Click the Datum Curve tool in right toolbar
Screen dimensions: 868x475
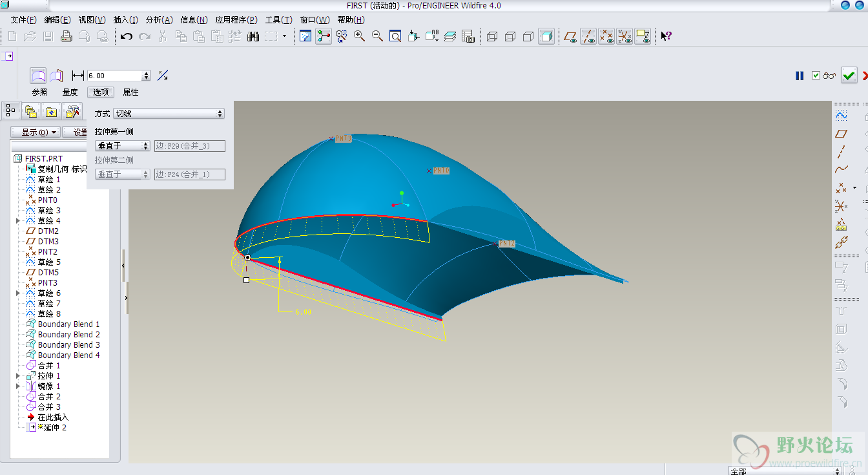point(841,170)
